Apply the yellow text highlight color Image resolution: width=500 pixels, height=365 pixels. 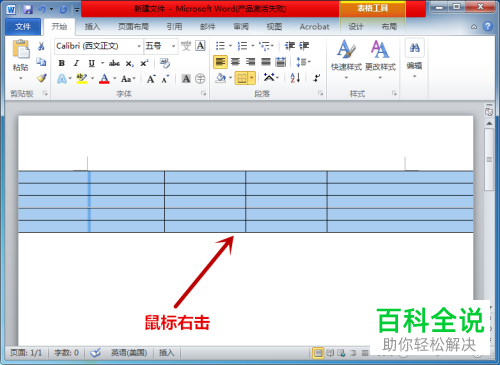82,79
